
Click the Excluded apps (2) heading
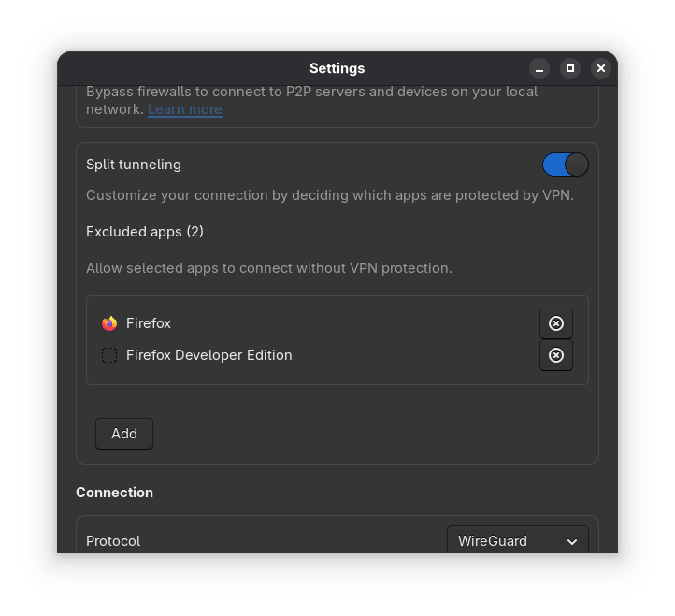point(145,232)
